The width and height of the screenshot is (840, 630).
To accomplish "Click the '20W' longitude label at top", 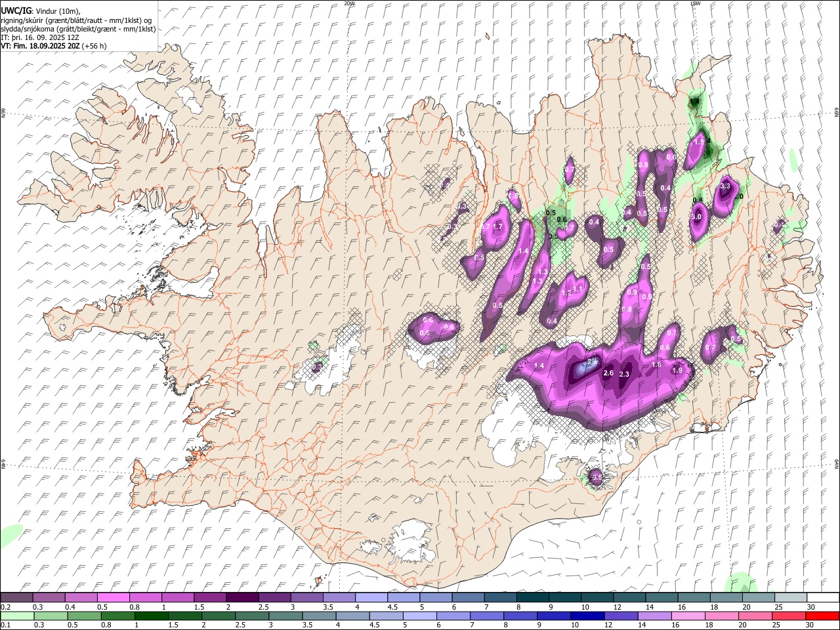I will click(x=349, y=3).
